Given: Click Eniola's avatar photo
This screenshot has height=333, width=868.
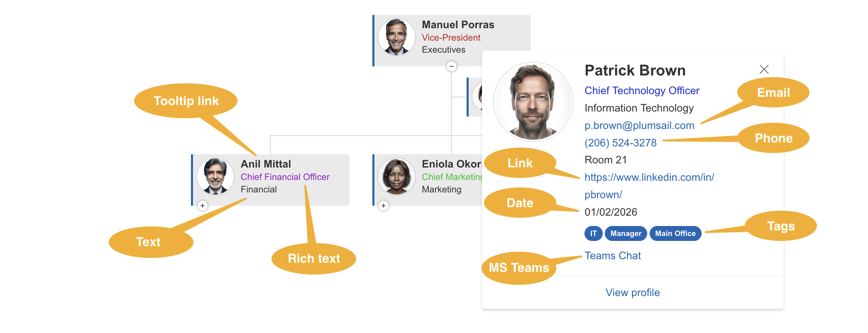Looking at the screenshot, I should coord(396,177).
